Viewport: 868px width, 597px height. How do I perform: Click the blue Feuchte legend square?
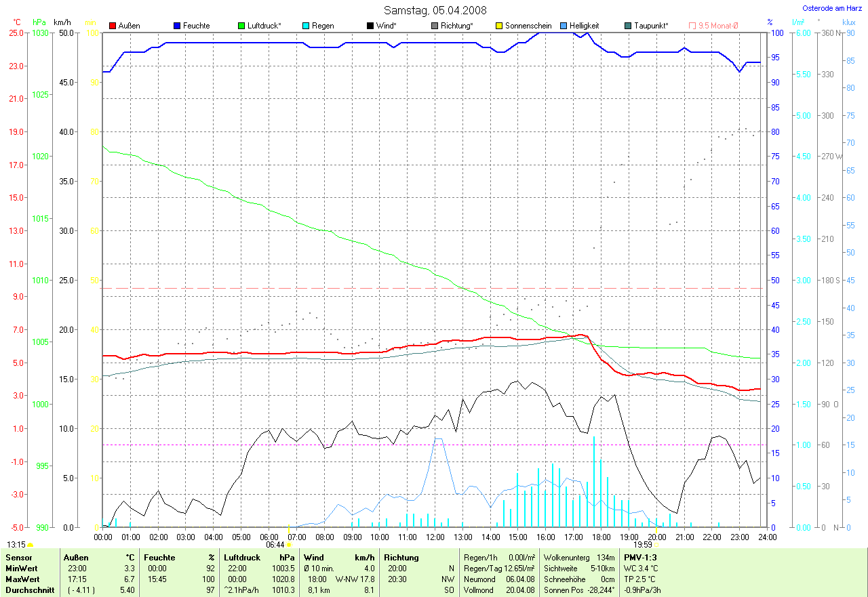pyautogui.click(x=177, y=26)
